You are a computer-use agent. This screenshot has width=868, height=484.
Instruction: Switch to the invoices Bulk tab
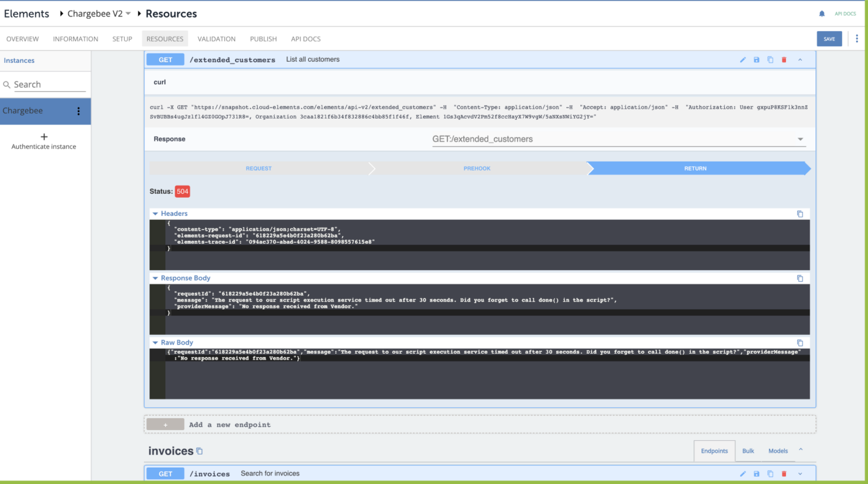(748, 451)
